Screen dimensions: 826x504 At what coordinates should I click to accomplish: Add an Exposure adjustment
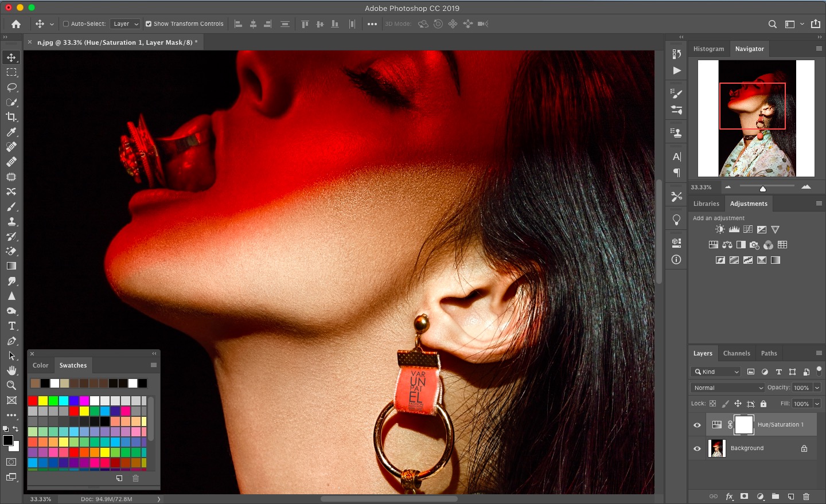click(x=762, y=229)
